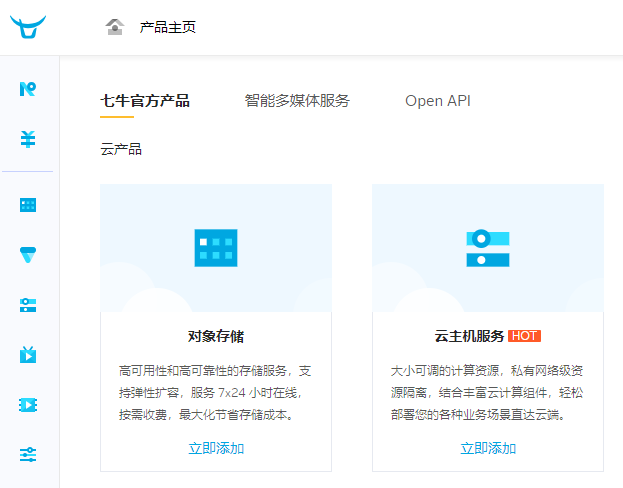Viewport: 623px width, 488px height.
Task: Click the 云产品 section heading
Action: coord(121,149)
